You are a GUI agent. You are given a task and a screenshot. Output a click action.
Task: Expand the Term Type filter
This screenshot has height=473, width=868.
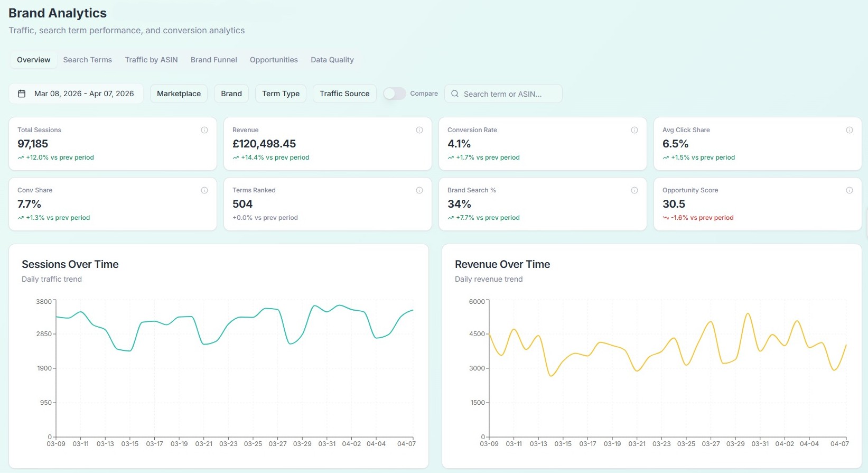pyautogui.click(x=281, y=94)
